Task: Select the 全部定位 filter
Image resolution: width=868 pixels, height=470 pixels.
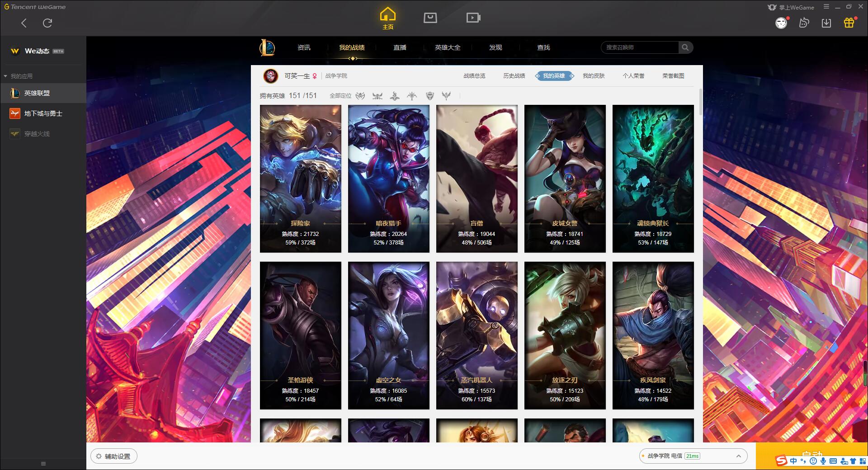Action: [340, 96]
